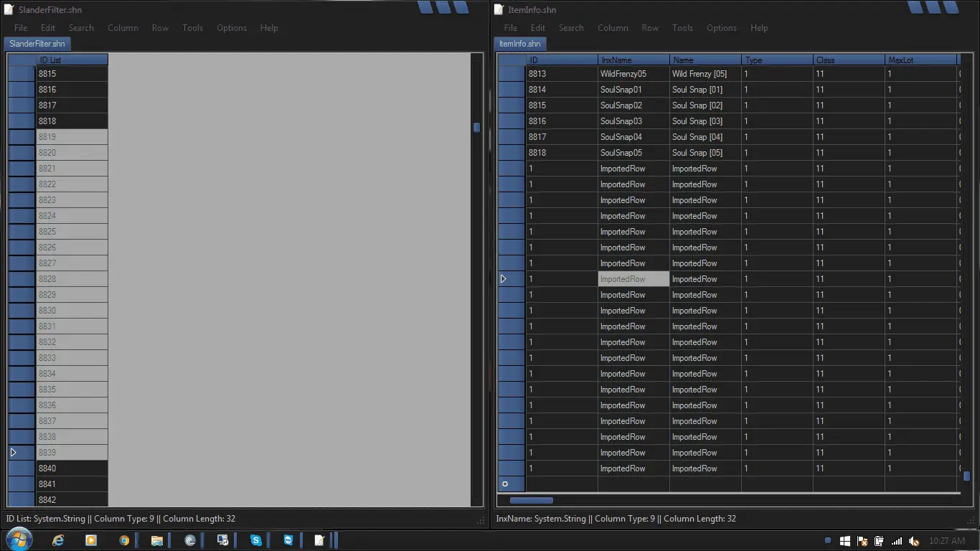Select row header for ID 8813 row
This screenshot has width=980, height=551.
point(512,74)
